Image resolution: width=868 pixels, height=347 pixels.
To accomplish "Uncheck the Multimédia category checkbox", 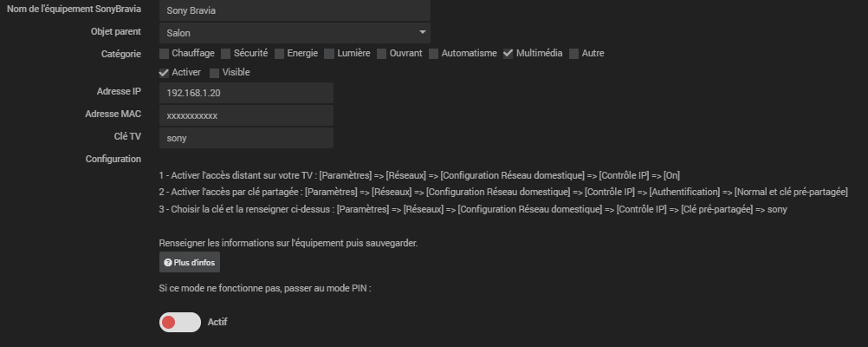I will click(x=508, y=54).
